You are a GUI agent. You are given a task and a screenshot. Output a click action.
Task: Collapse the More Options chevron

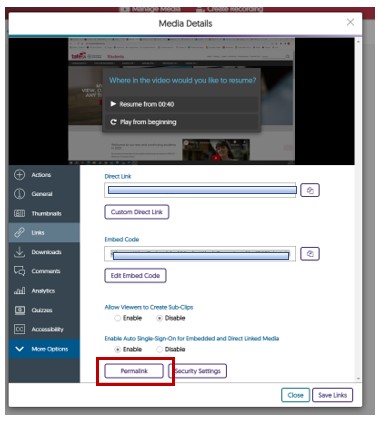19,349
